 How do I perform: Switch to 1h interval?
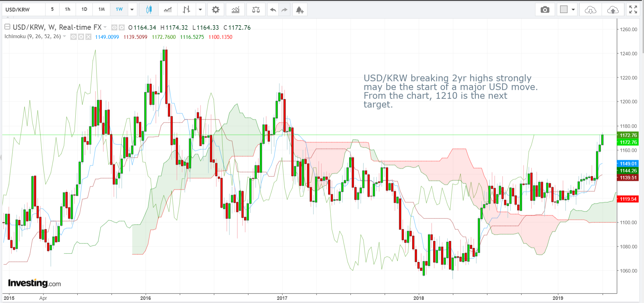click(68, 9)
